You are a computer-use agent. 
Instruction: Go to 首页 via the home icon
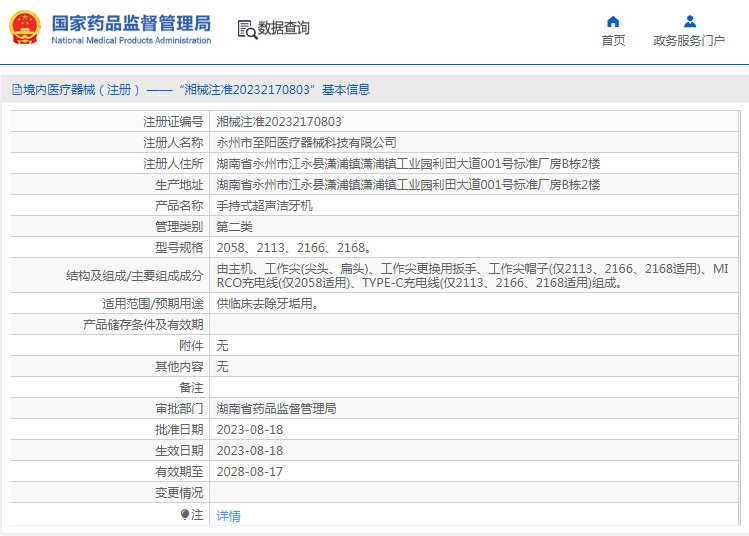pos(613,21)
